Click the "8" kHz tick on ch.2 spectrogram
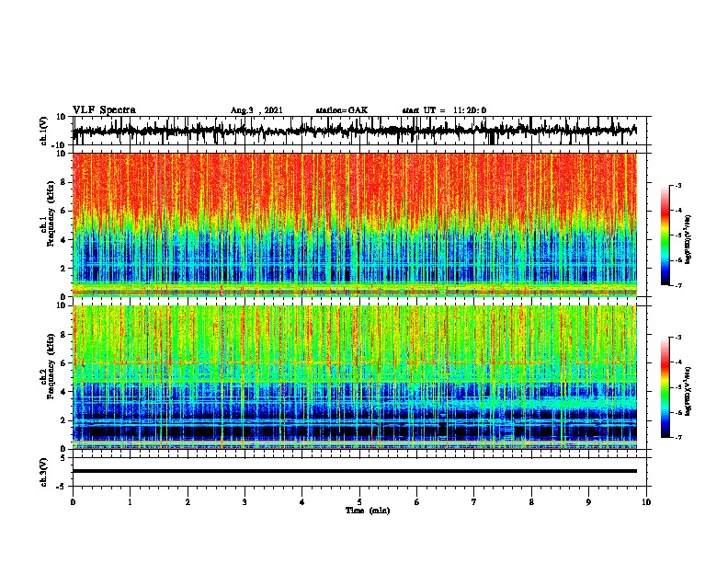The width and height of the screenshot is (728, 563). [63, 335]
